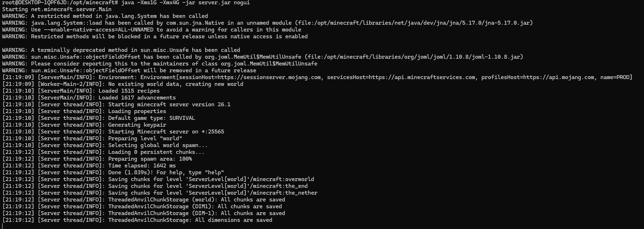Click 'No existing world data' log line
This screenshot has width=644, height=229.
coord(175,84)
